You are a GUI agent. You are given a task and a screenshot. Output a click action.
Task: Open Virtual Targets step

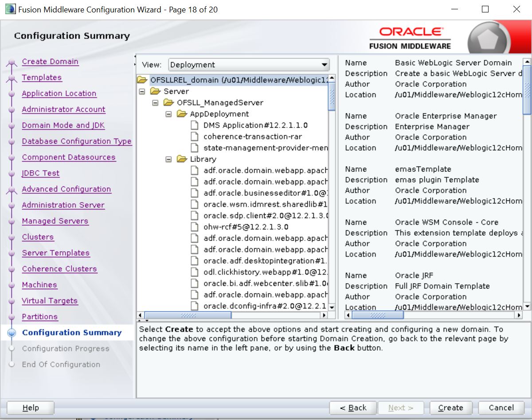pos(50,301)
